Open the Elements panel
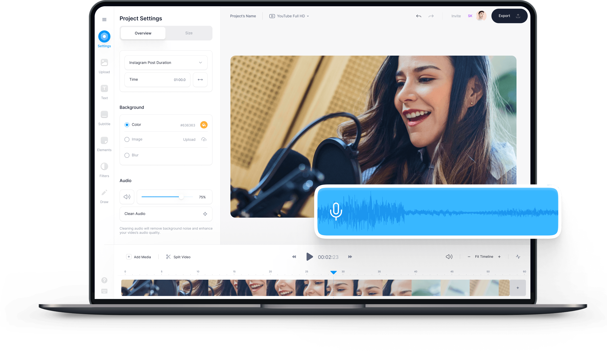 tap(104, 143)
